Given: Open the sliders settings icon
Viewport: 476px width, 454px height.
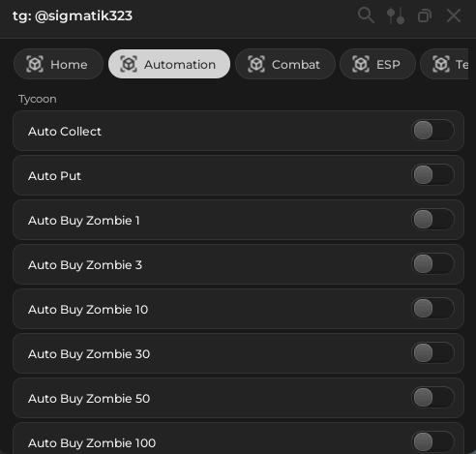Looking at the screenshot, I should (396, 15).
